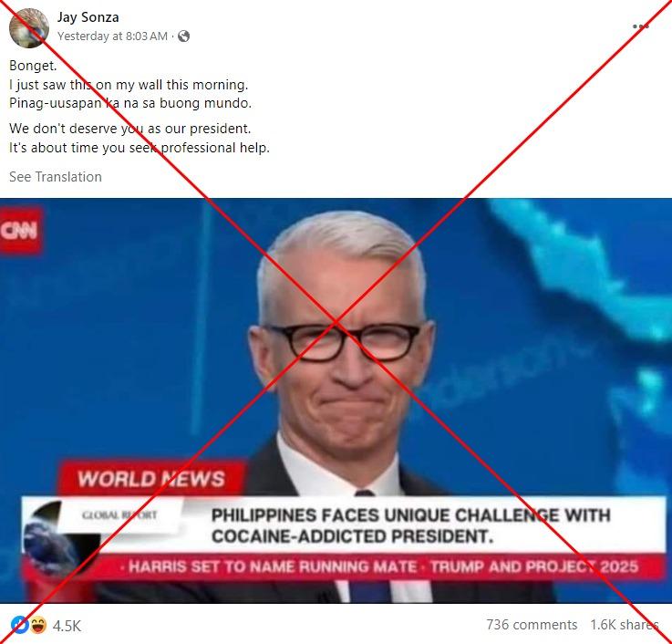This screenshot has height=644, width=672.
Task: Click the Jay Sonza author name
Action: coord(88,17)
